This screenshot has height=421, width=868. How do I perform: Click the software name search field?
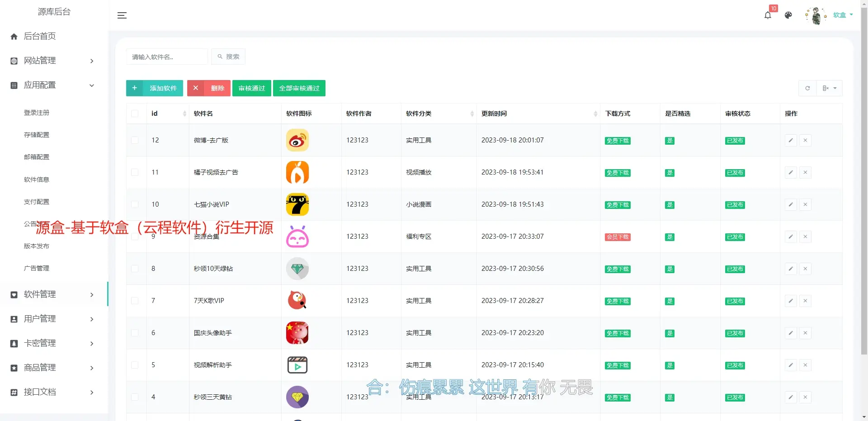(167, 57)
